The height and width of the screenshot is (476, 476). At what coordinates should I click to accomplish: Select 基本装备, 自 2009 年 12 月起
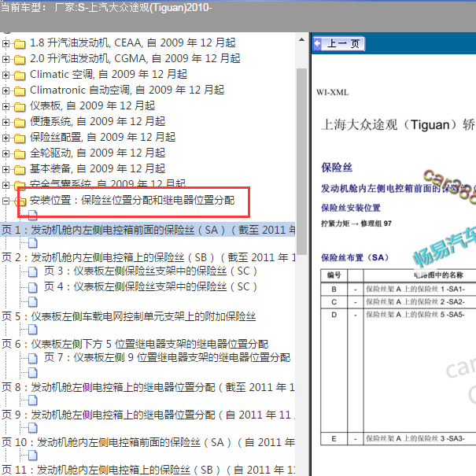tap(98, 169)
